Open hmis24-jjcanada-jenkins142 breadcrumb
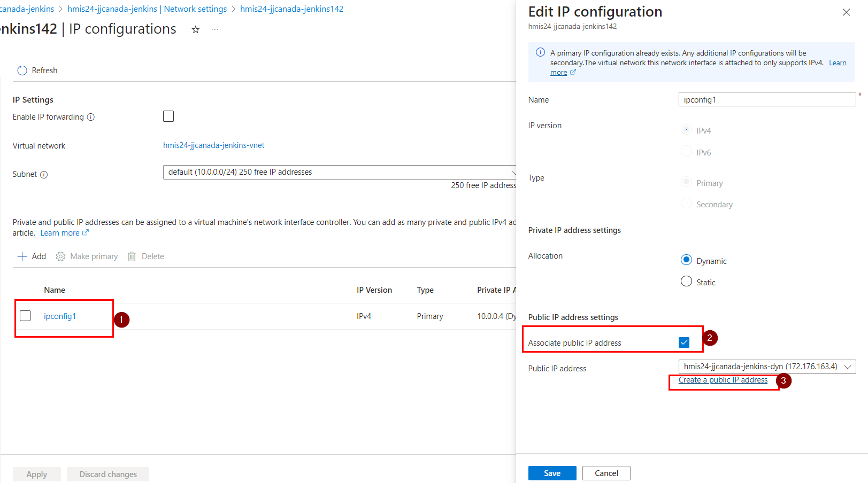Image resolution: width=868 pixels, height=483 pixels. click(x=291, y=9)
